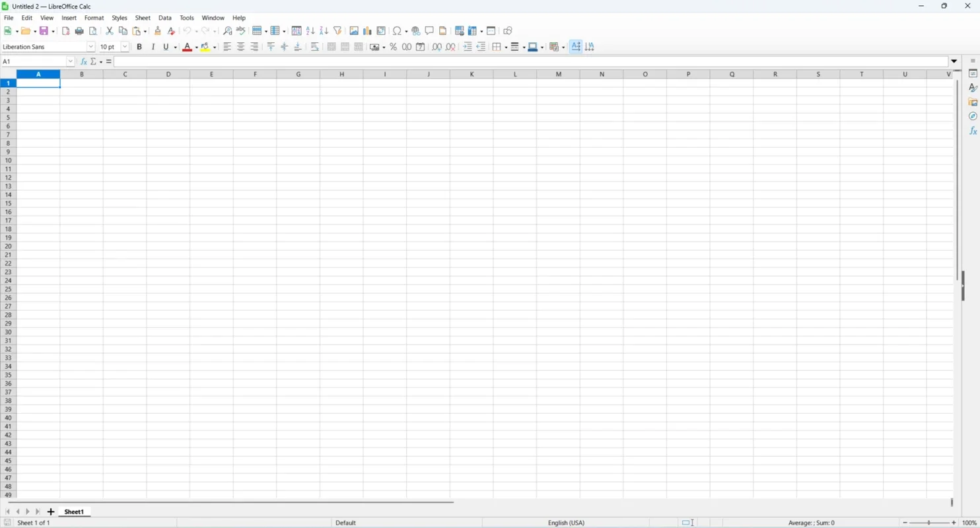Screen dimensions: 980x528
Task: Select the Sheet1 tab
Action: pyautogui.click(x=73, y=511)
